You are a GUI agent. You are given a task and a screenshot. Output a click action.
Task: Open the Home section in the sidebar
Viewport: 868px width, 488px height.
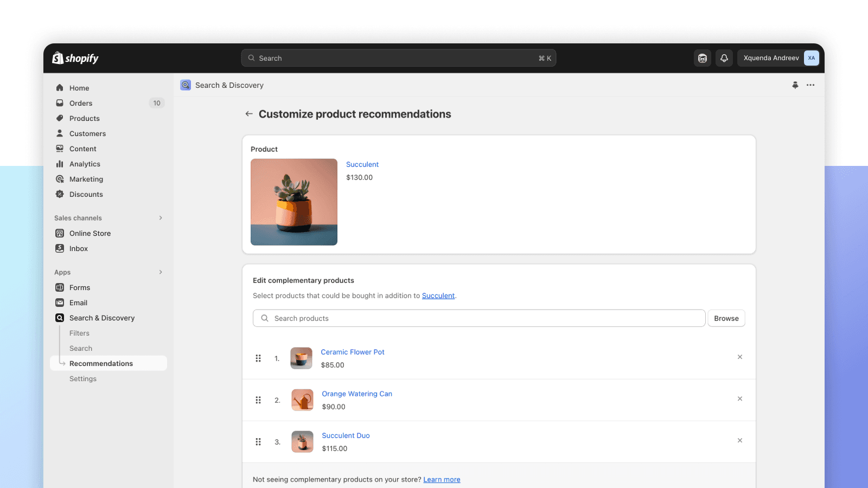pyautogui.click(x=79, y=87)
